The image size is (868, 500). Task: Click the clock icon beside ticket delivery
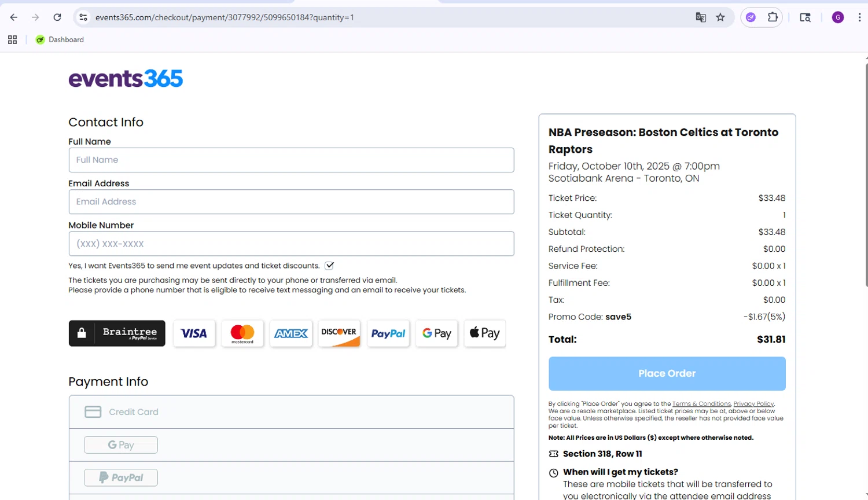coord(554,473)
